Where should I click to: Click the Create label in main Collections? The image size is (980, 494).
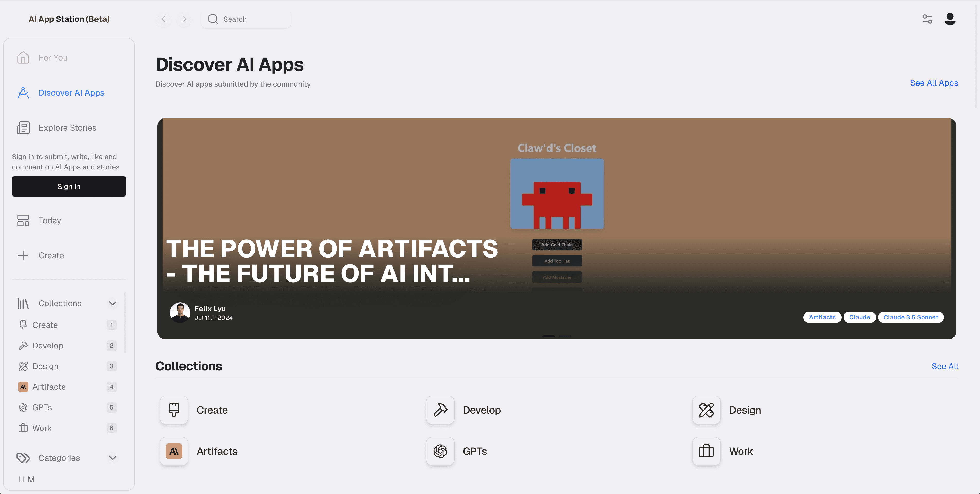(212, 410)
